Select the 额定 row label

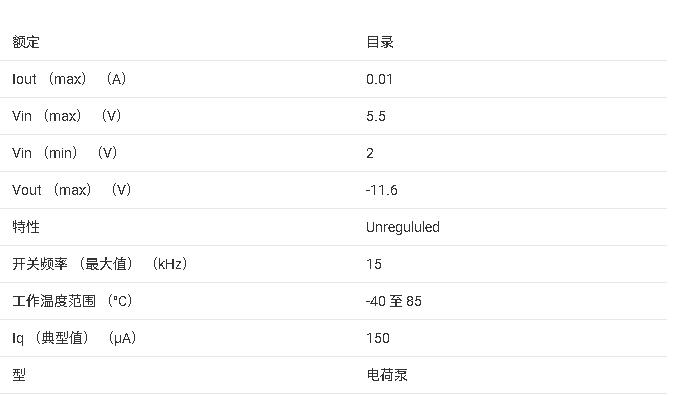point(26,42)
